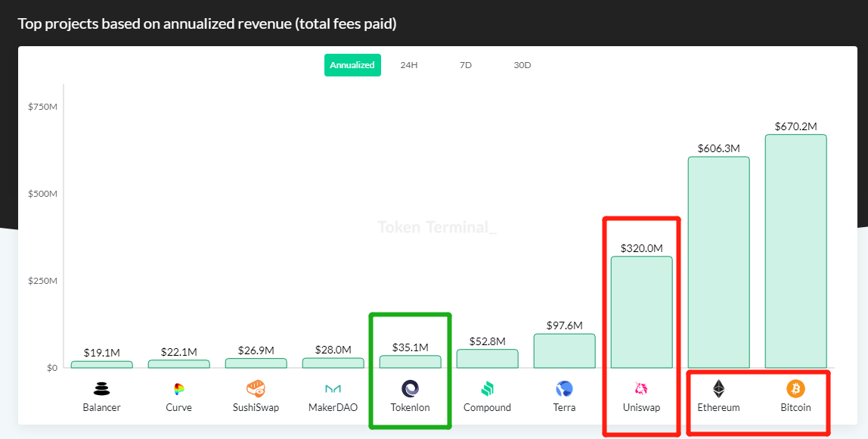This screenshot has height=439, width=868.
Task: Click the $500M axis label
Action: click(42, 194)
